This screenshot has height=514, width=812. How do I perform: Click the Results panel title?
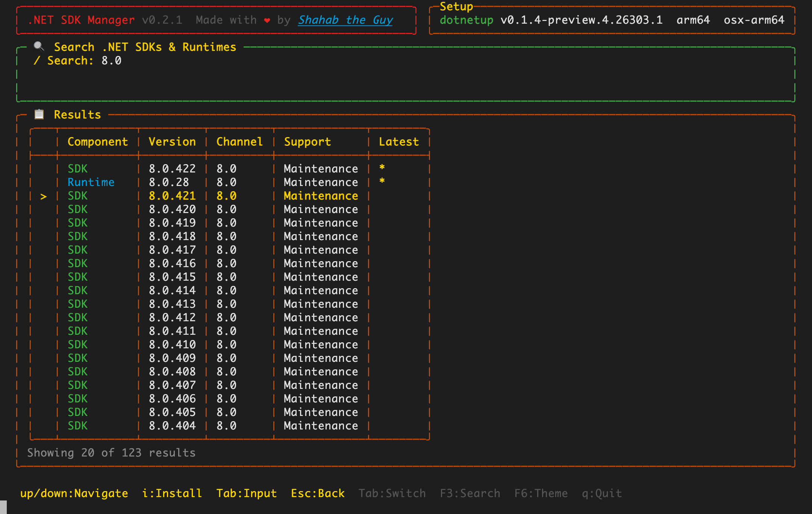coord(77,115)
